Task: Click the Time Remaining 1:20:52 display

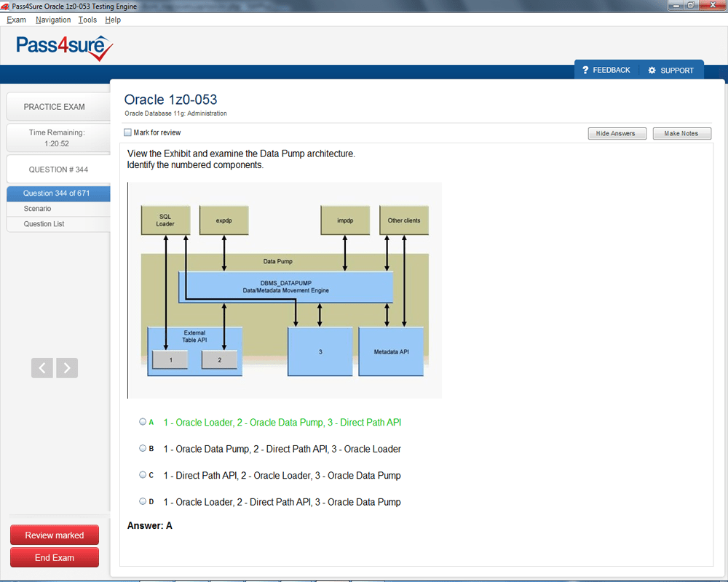Action: point(58,137)
